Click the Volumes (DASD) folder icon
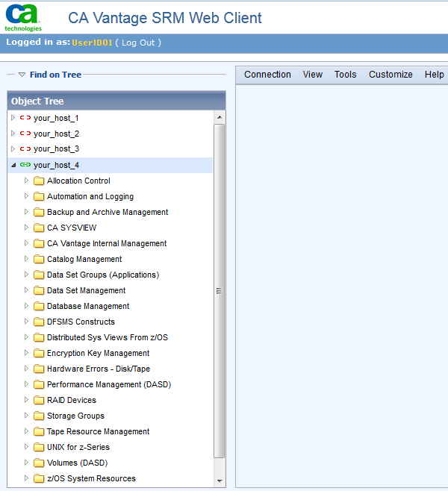 (x=39, y=463)
